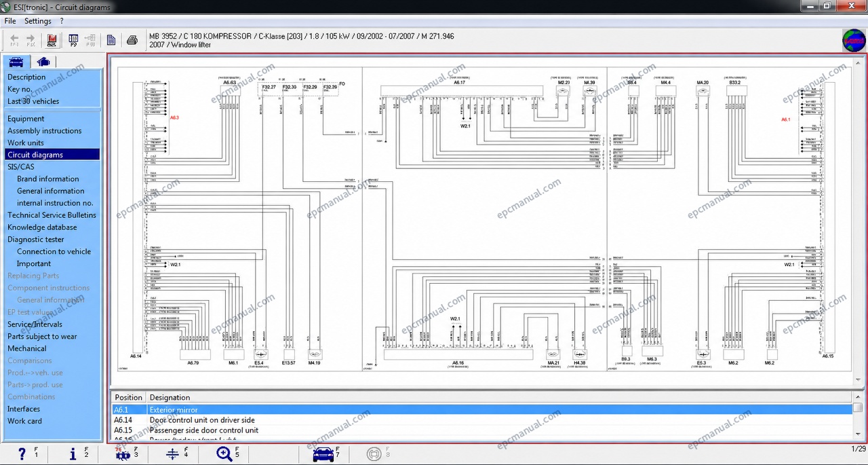Select the car vehicle tab icon

[16, 62]
